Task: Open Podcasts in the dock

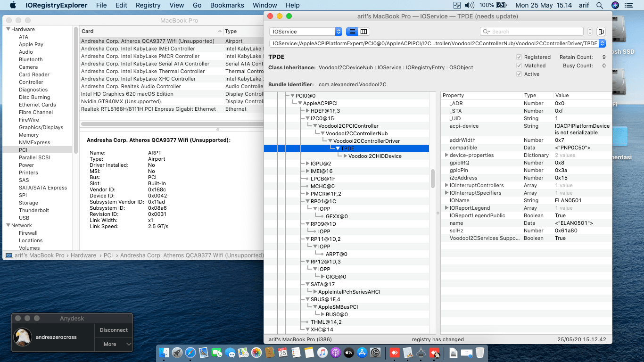Action: pos(336,353)
